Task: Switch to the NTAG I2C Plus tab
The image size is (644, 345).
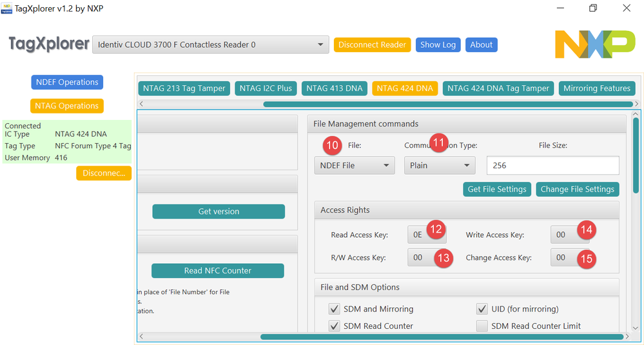Action: [x=266, y=88]
